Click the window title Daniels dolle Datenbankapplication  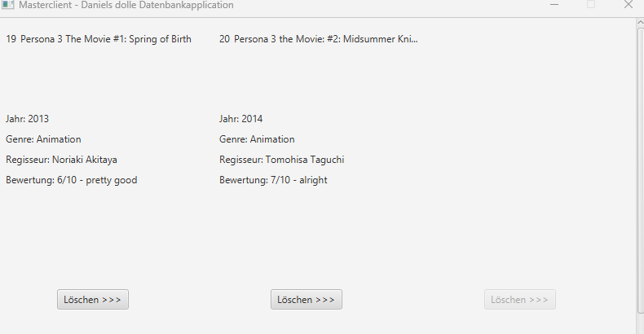pos(157,6)
